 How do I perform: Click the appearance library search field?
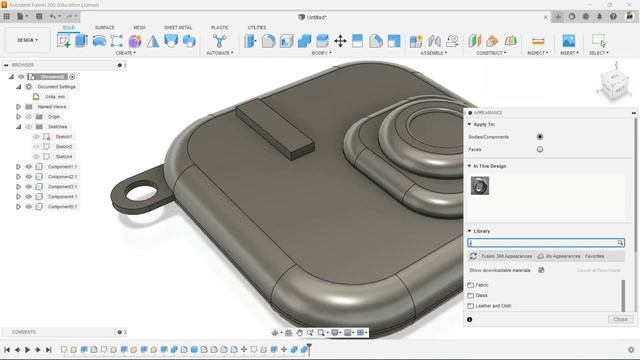546,243
